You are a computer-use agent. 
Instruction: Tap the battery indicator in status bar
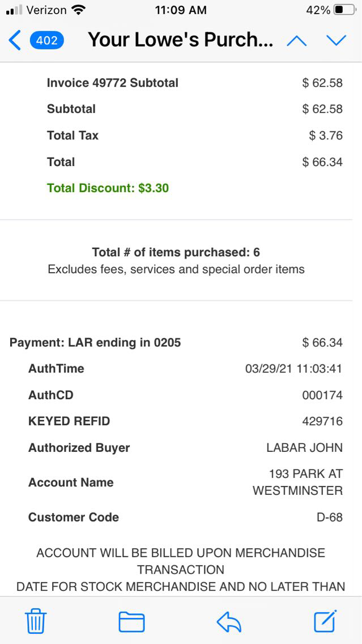click(x=345, y=10)
